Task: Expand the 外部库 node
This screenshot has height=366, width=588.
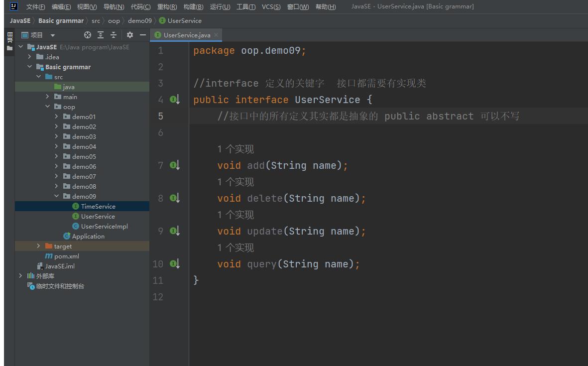Action: point(20,276)
